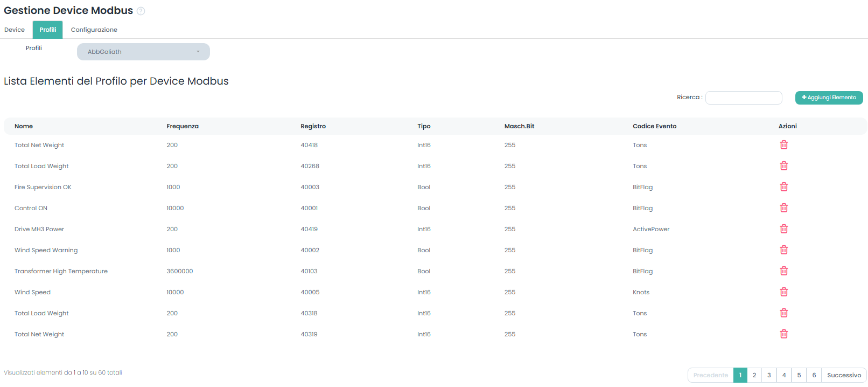
Task: Click trash icon for Drive MH3 Power
Action: 783,229
